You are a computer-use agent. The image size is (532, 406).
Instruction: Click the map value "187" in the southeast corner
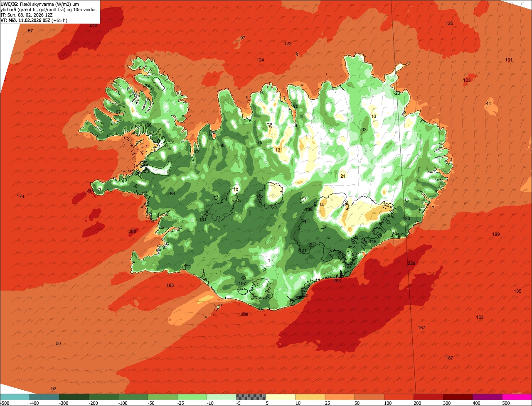coord(449,358)
